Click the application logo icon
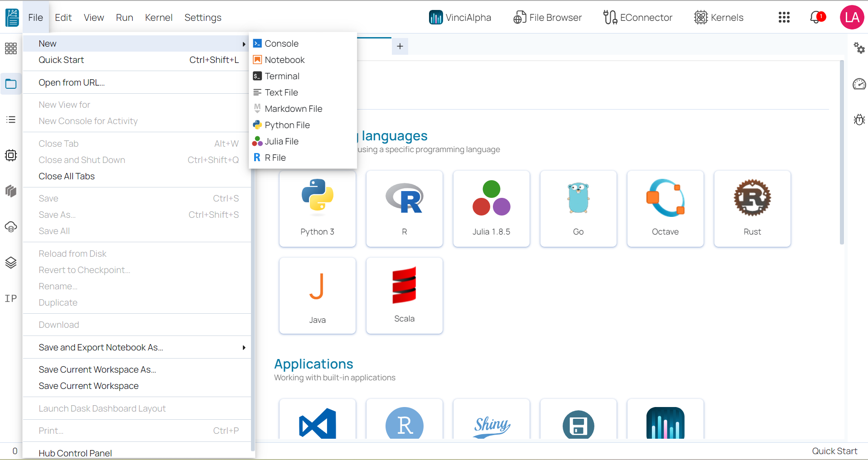Screen dimensions: 868x460 tap(12, 18)
